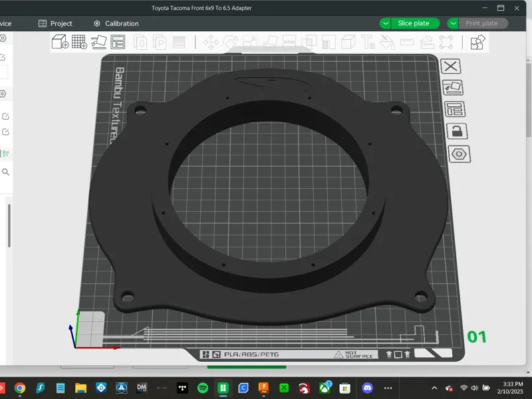532x399 pixels.
Task: Select the Supports painting tool
Action: tap(329, 43)
